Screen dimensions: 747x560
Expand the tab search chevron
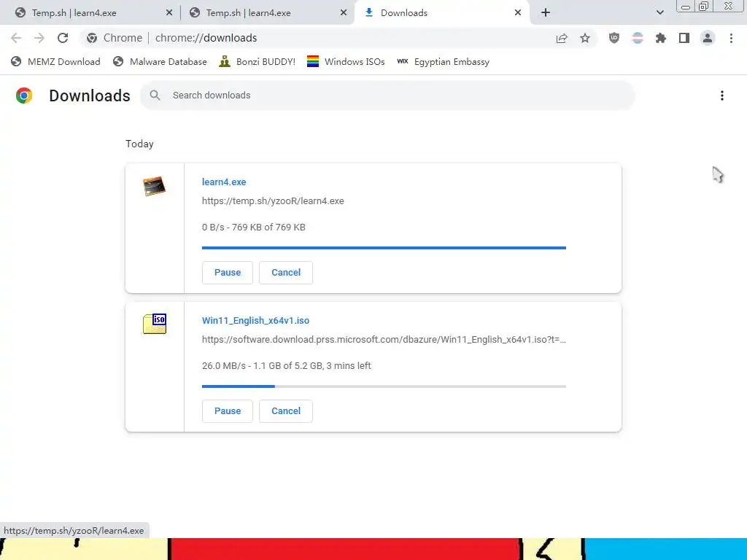click(659, 13)
